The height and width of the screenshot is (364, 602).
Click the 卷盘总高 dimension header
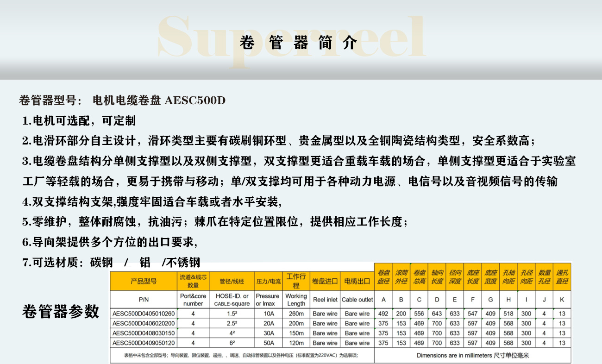(x=419, y=277)
